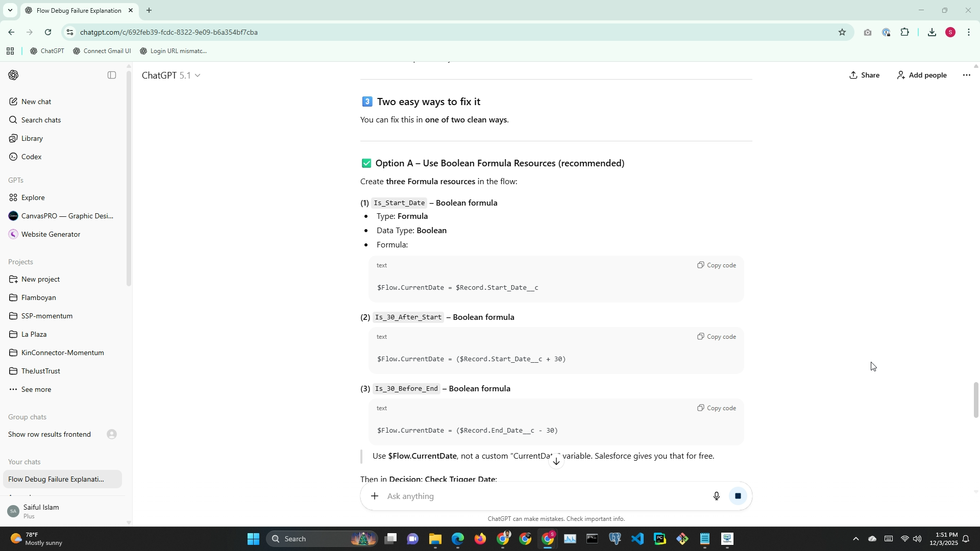The image size is (980, 551).
Task: Stop generating response with stop button
Action: pos(738,496)
